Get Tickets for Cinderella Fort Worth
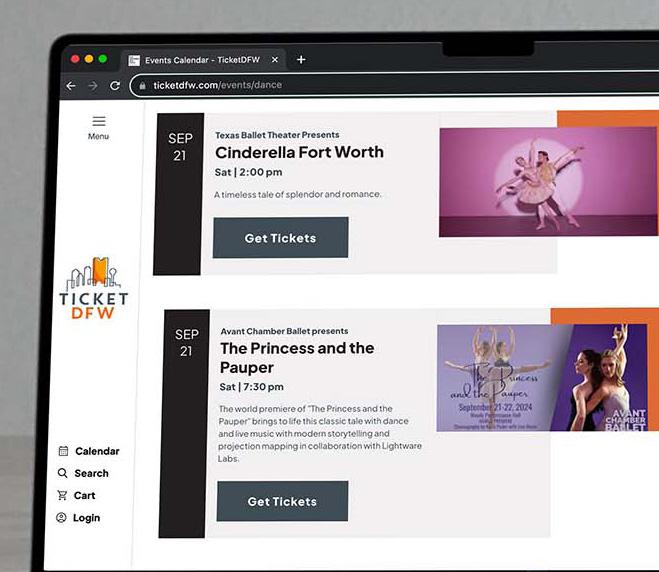 point(280,237)
